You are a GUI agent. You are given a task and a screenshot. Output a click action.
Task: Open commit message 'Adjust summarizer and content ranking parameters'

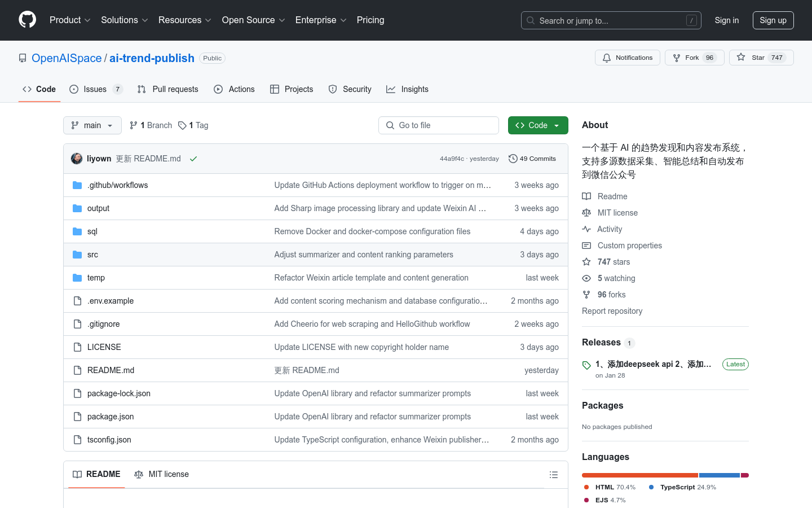coord(364,255)
